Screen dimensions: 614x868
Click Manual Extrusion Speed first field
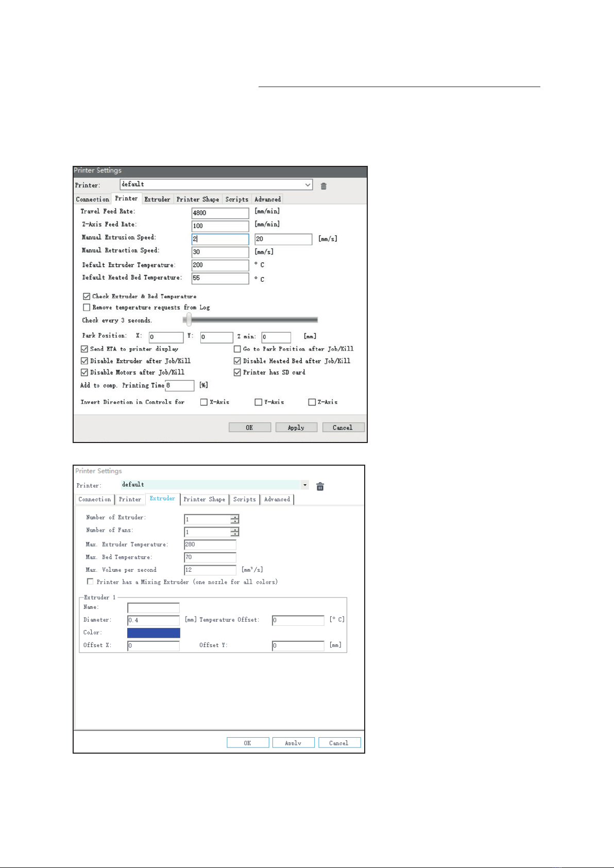(220, 240)
